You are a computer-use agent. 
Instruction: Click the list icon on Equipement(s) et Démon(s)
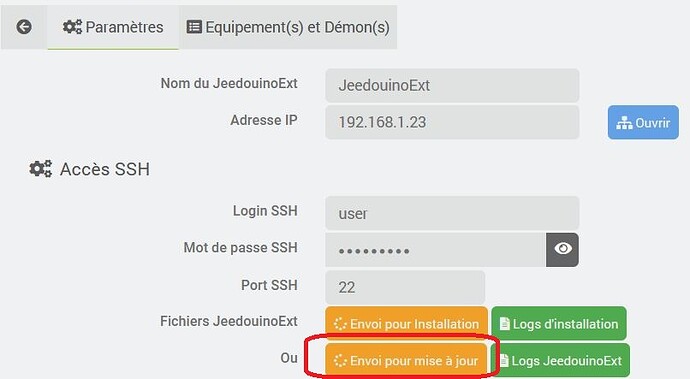[194, 27]
